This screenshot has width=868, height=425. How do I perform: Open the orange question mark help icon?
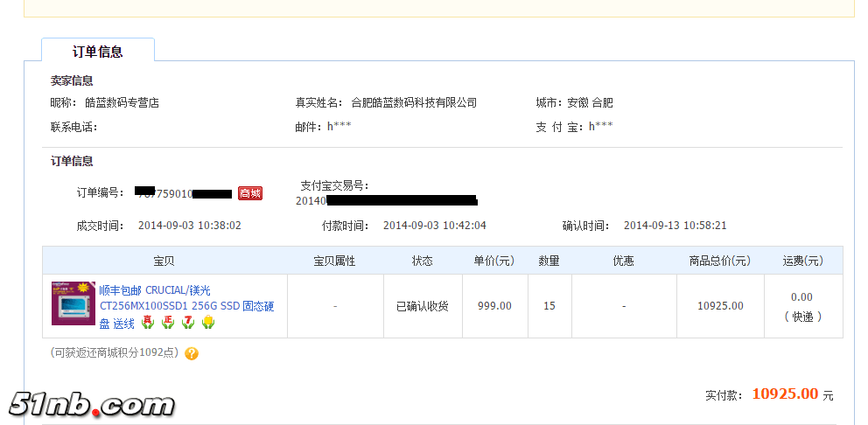[192, 353]
